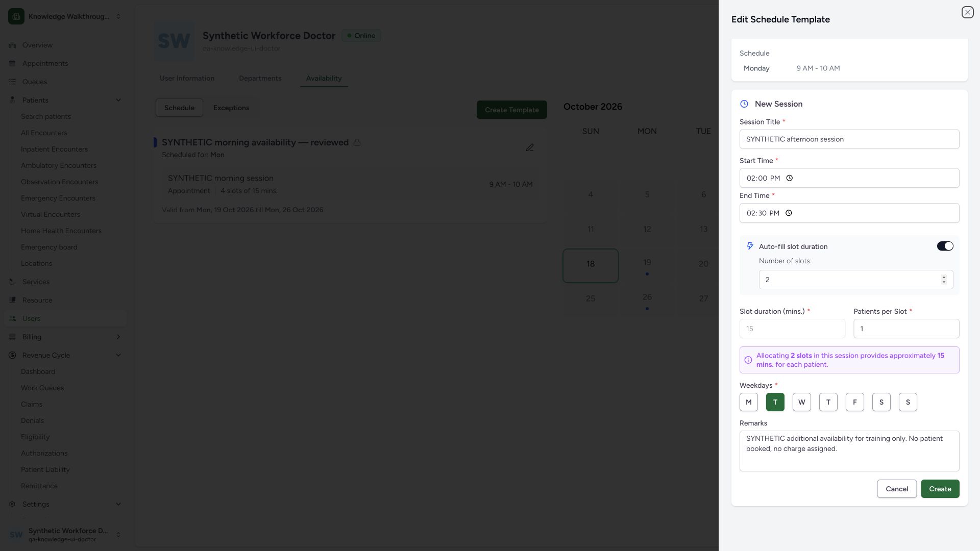This screenshot has height=551, width=980.
Task: Click the Patients per Slot field
Action: click(x=906, y=329)
